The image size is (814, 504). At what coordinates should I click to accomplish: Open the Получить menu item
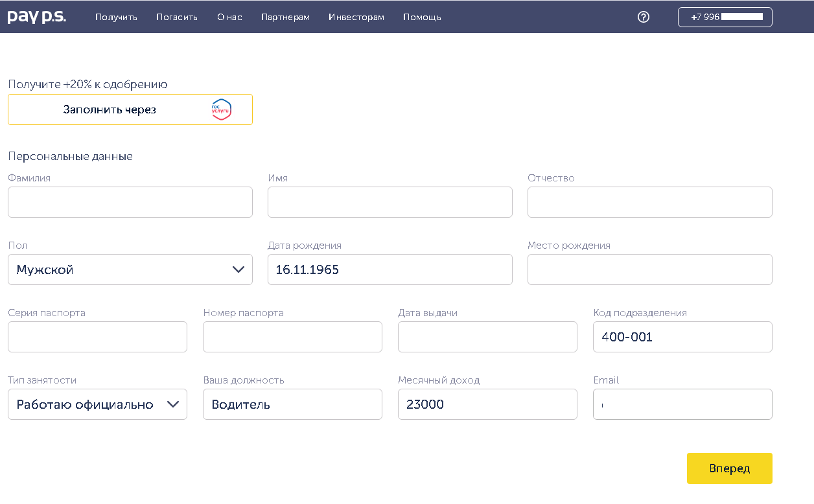[x=116, y=17]
